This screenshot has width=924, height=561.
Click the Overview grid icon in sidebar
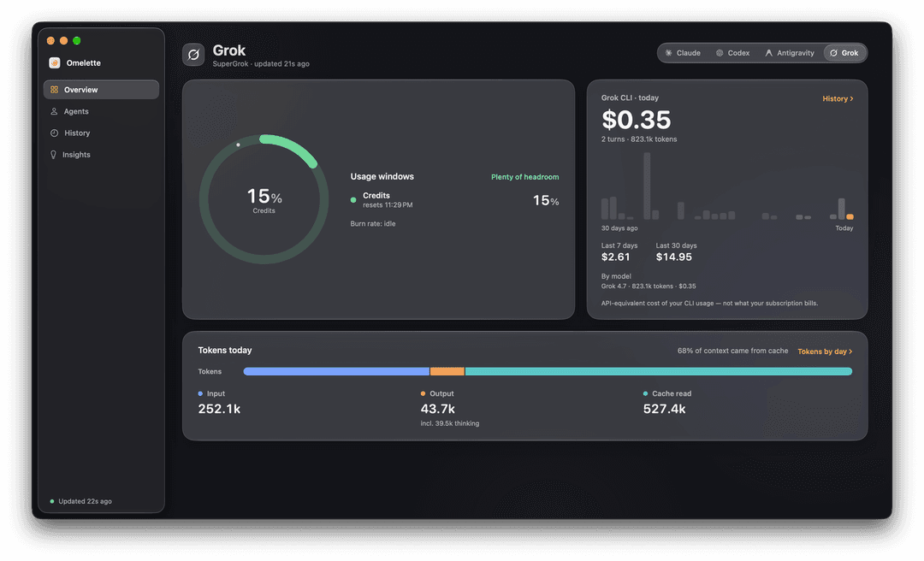(x=54, y=90)
